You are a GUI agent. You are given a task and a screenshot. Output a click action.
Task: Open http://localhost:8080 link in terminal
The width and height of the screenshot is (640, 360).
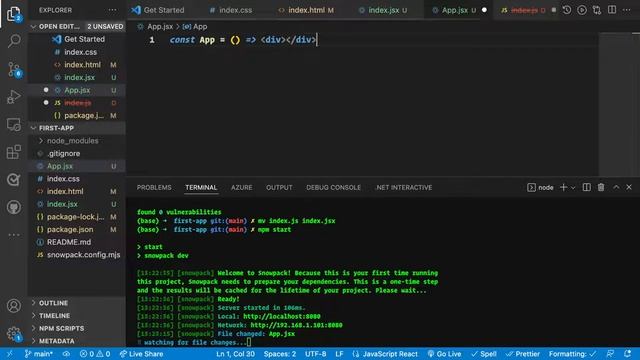282,316
